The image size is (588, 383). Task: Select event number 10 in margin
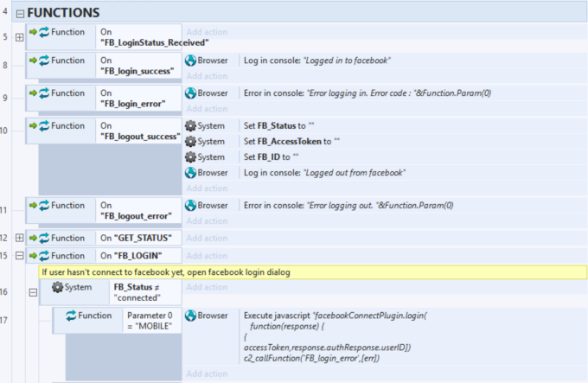pos(3,131)
